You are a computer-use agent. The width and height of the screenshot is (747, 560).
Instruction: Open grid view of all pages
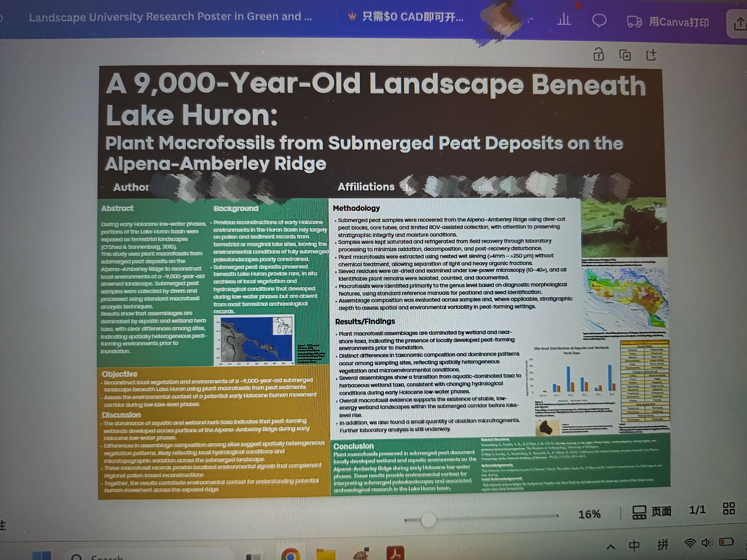pos(729,508)
